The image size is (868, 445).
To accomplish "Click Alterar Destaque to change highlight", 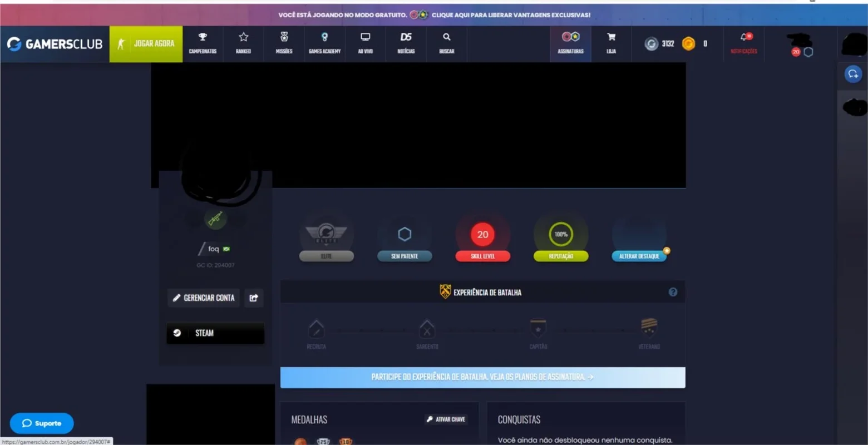I will point(639,256).
